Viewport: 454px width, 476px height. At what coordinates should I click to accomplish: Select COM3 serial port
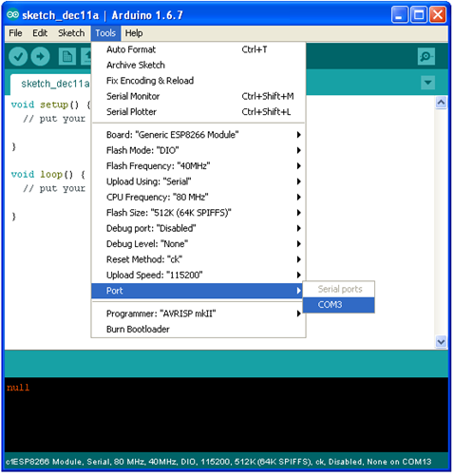pyautogui.click(x=339, y=305)
